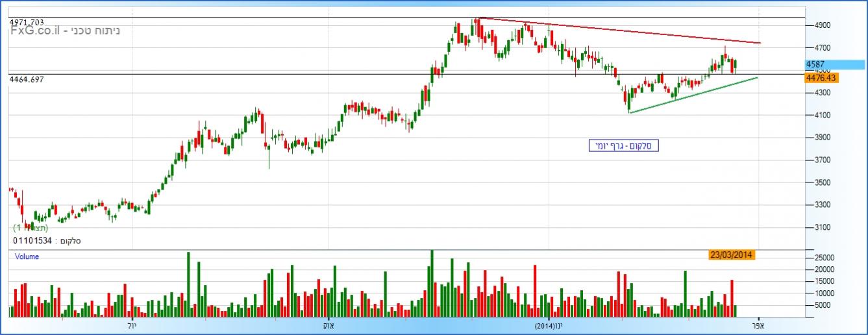Click the 4464.697 horizontal level label
This screenshot has width=868, height=335.
(27, 79)
